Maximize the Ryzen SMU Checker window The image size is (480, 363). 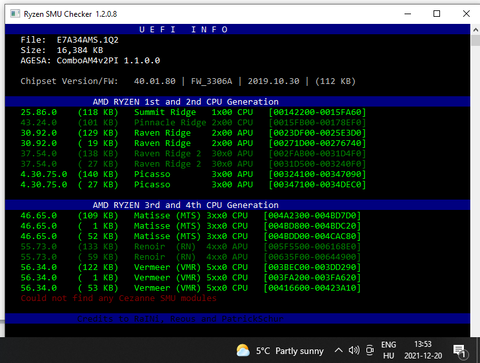click(437, 14)
